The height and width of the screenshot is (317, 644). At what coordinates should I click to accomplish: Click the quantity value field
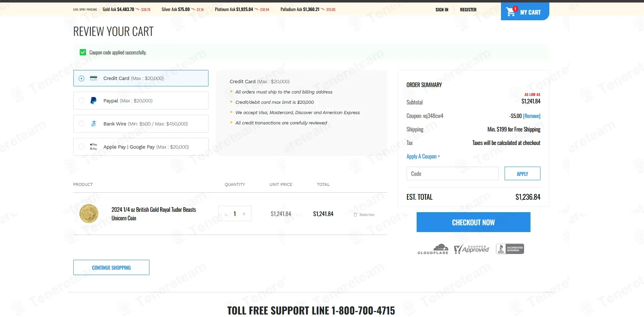coord(235,214)
